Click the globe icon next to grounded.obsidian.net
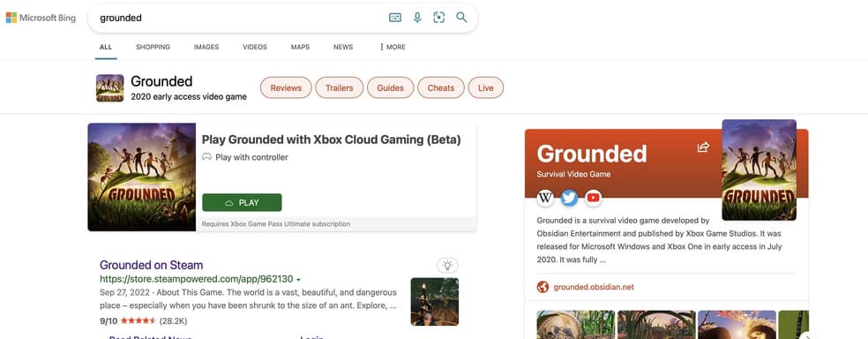 coord(542,287)
